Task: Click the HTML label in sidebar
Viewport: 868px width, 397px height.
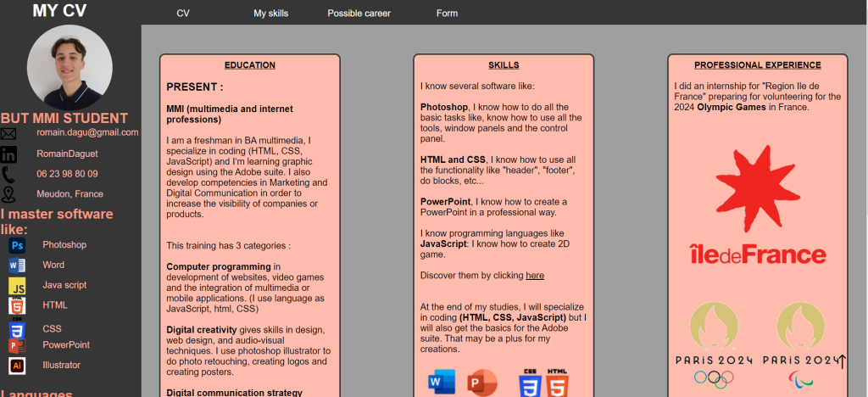Action: [55, 305]
